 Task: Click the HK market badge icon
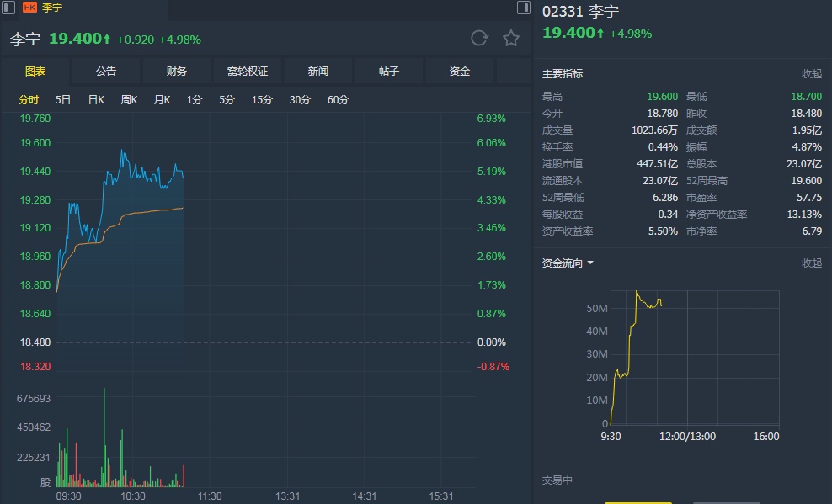tap(29, 8)
